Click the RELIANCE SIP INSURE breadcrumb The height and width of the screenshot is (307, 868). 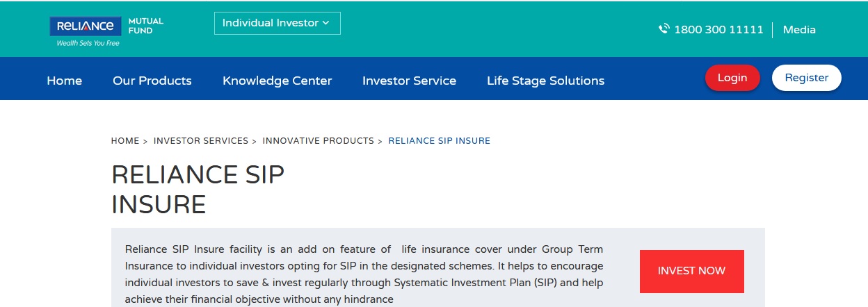pos(439,140)
